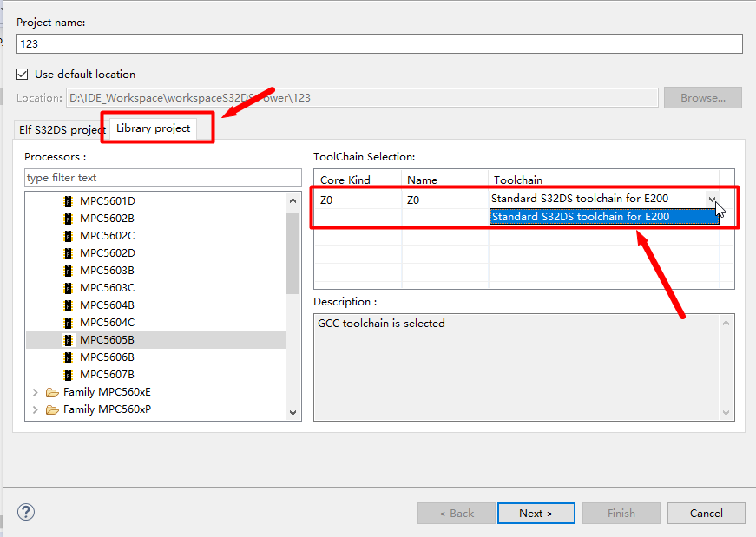Select the highlighted MPC5605B row

click(x=155, y=340)
